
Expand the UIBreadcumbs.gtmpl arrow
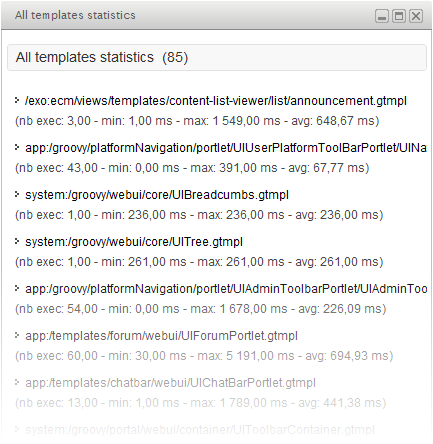(17, 194)
